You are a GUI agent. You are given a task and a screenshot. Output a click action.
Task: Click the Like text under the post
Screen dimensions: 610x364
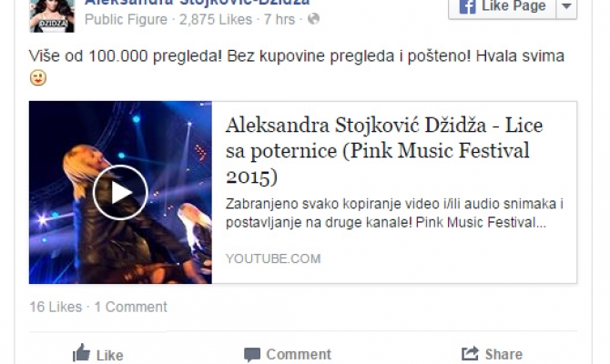[x=109, y=355]
